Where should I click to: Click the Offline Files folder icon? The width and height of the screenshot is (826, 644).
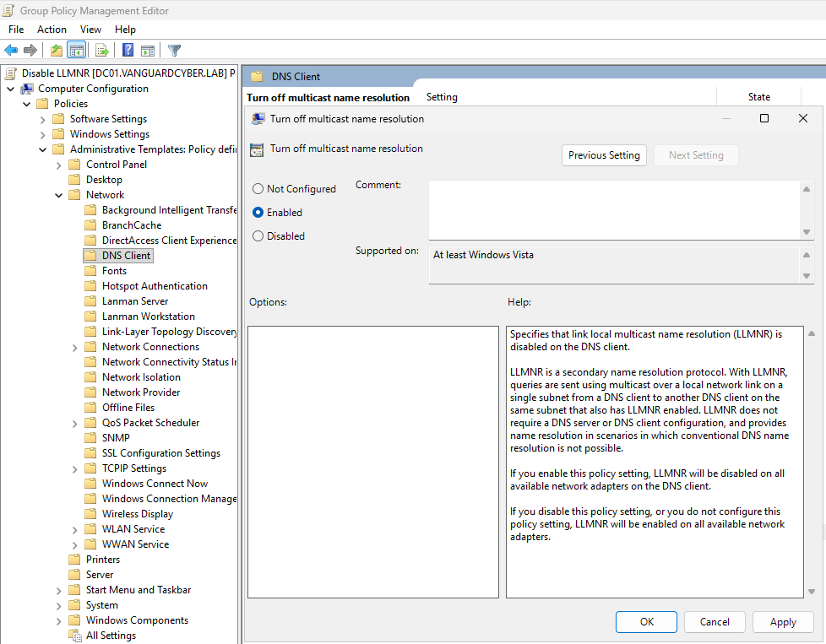tap(90, 408)
